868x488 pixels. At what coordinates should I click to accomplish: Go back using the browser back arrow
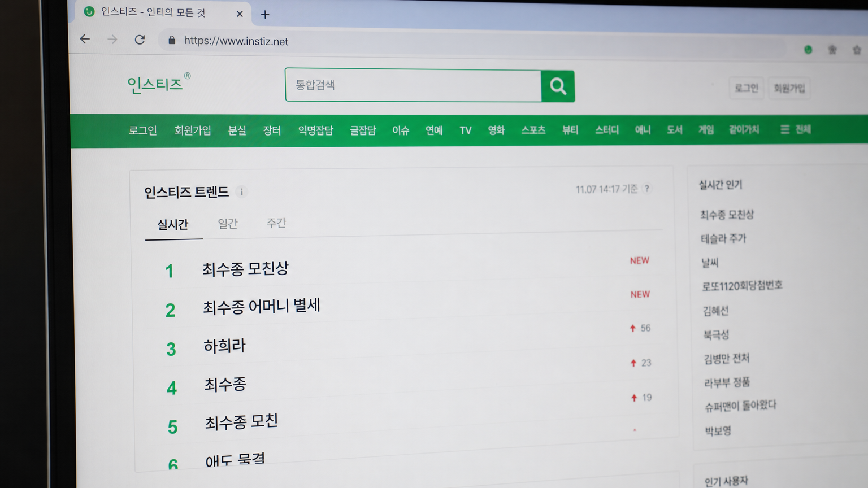[x=85, y=39]
